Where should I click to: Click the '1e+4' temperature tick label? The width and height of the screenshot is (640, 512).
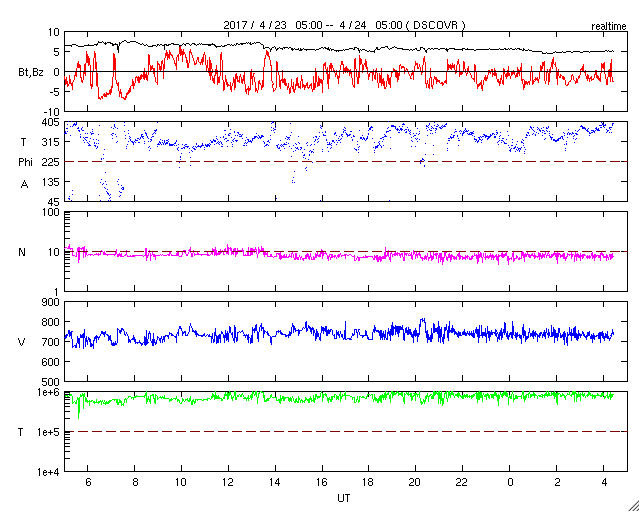(49, 472)
